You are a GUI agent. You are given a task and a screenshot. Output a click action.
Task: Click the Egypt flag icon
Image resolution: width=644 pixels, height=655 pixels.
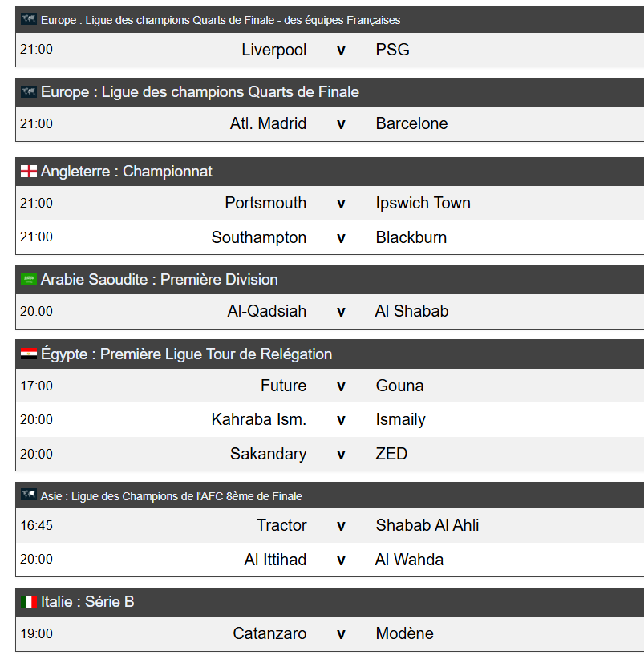(x=29, y=354)
